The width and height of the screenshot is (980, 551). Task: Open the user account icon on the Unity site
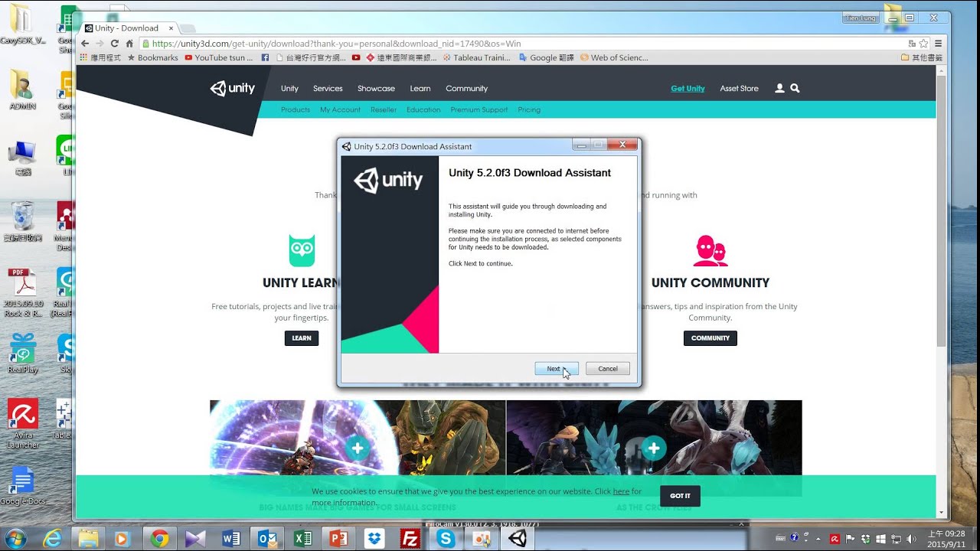(779, 89)
